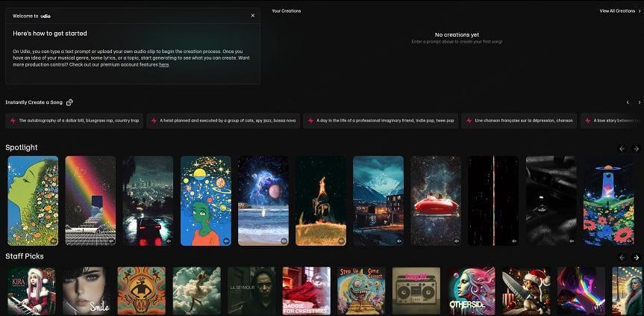
Task: Open the snowy mountain village Spotlight card
Action: [x=378, y=200]
